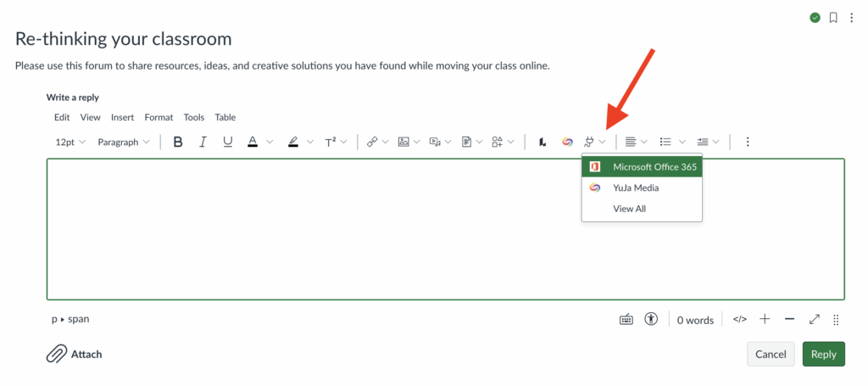This screenshot has height=386, width=868.
Task: Click the p element path item
Action: click(x=54, y=320)
